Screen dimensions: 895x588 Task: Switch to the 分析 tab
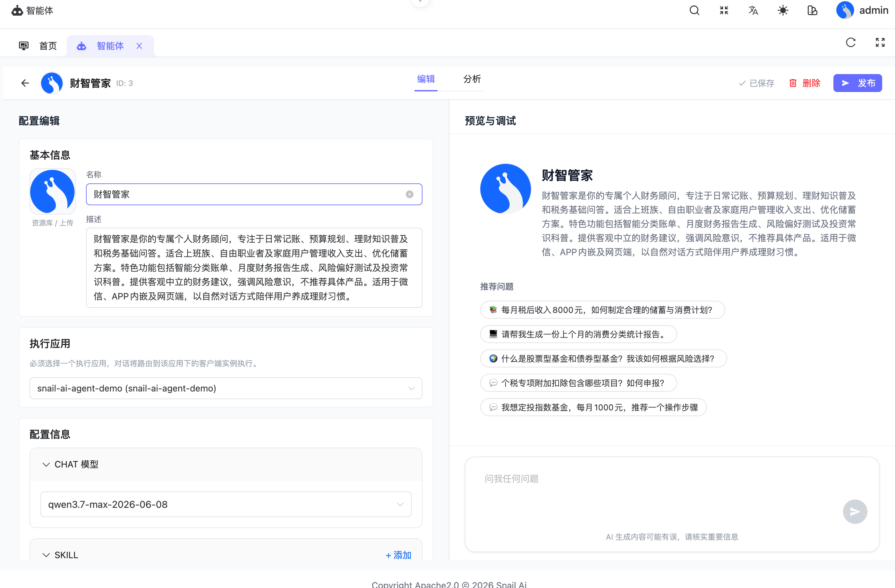click(x=472, y=79)
